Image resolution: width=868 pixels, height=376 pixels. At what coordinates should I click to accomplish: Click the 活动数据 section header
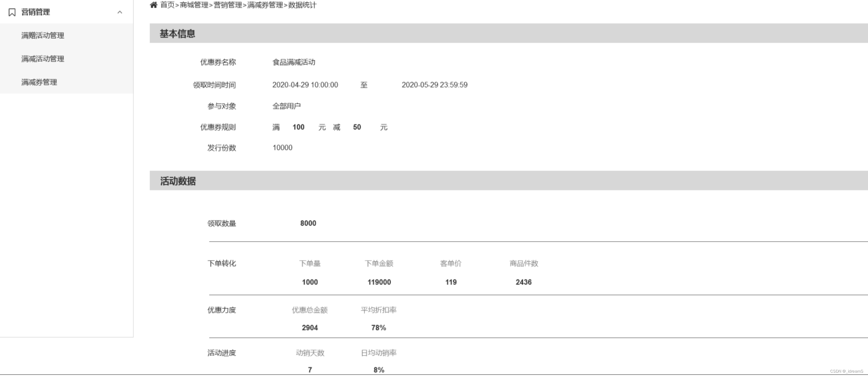(x=509, y=181)
